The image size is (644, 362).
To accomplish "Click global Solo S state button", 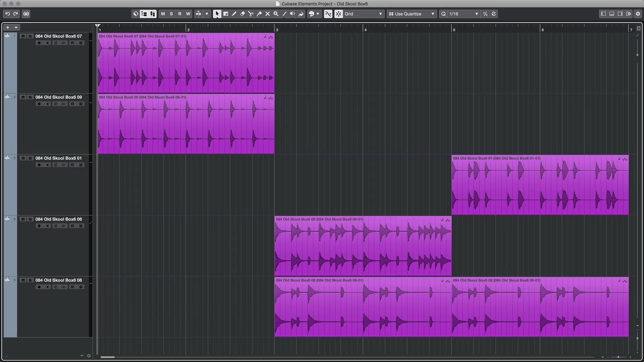I will pos(171,14).
